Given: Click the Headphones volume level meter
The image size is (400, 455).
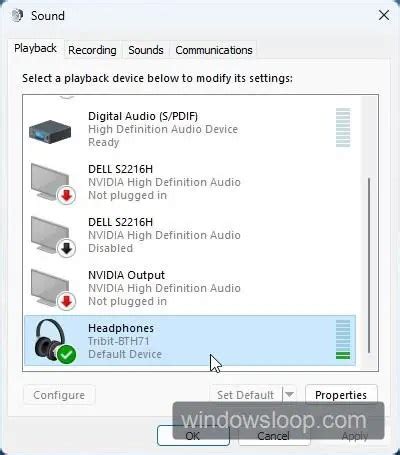Looking at the screenshot, I should (x=343, y=339).
